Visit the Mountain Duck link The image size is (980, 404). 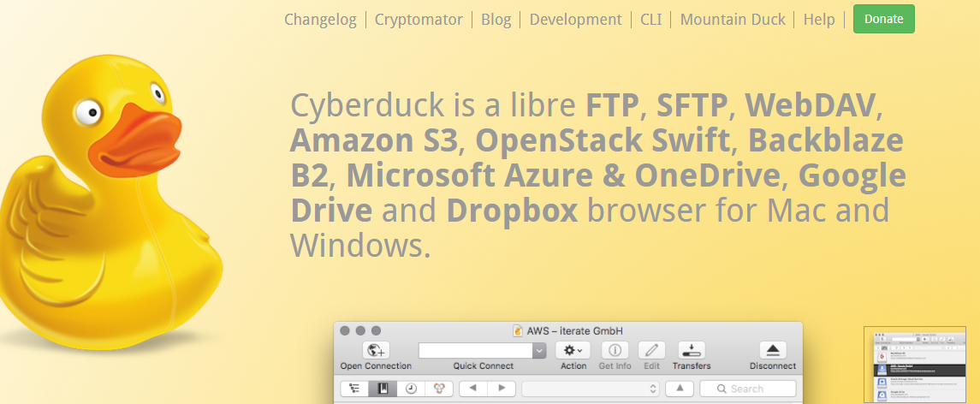pos(733,20)
